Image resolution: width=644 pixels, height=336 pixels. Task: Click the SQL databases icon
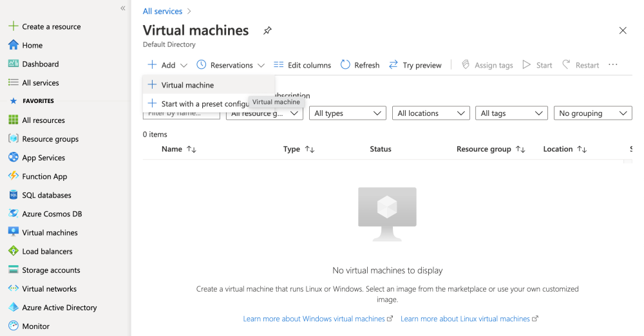click(13, 195)
